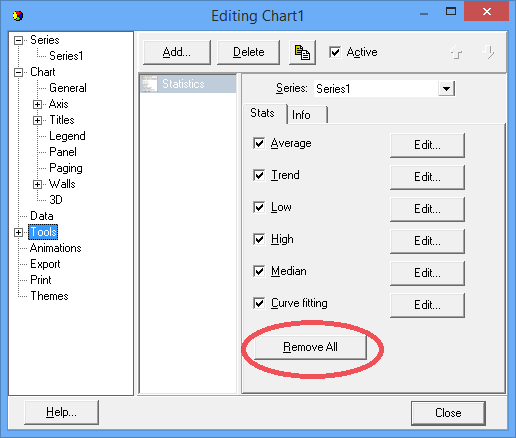Select General under Chart
The width and height of the screenshot is (516, 438).
click(68, 88)
